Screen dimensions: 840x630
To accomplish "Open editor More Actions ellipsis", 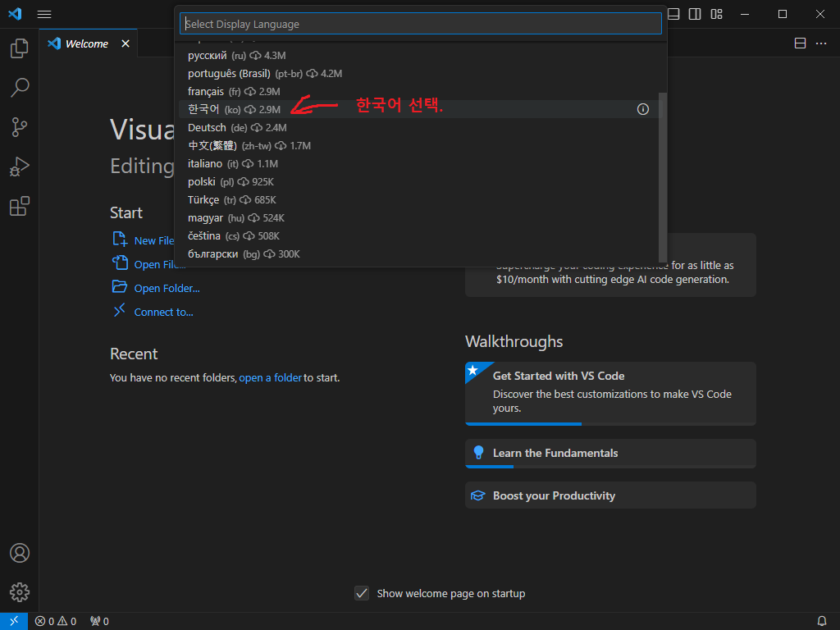I will (821, 43).
